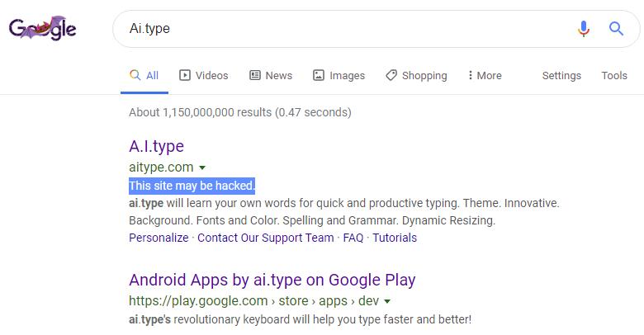The image size is (644, 335).
Task: Open the Tutorials sitelink
Action: pyautogui.click(x=395, y=238)
